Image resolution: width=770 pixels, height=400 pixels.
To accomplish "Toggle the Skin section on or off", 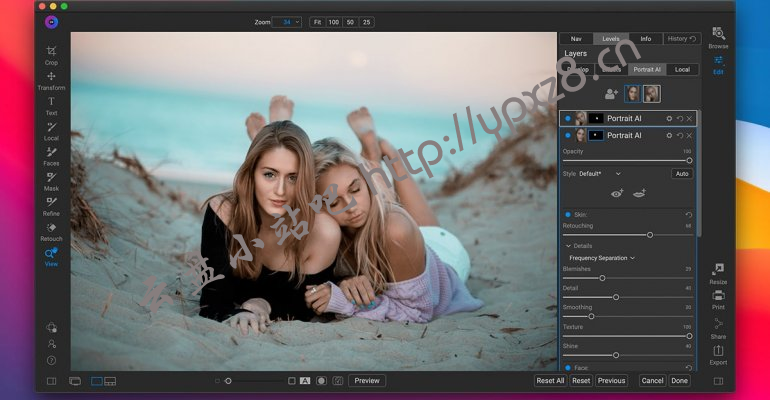I will pos(568,214).
